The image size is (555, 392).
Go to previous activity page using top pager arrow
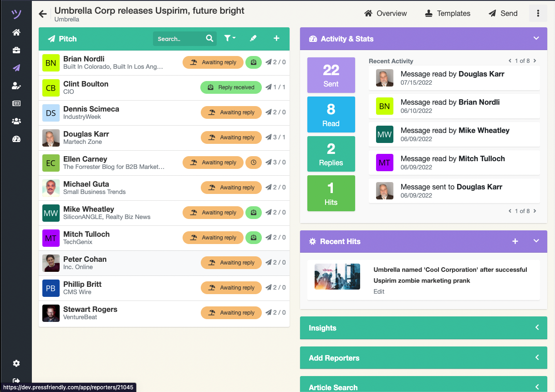(510, 61)
